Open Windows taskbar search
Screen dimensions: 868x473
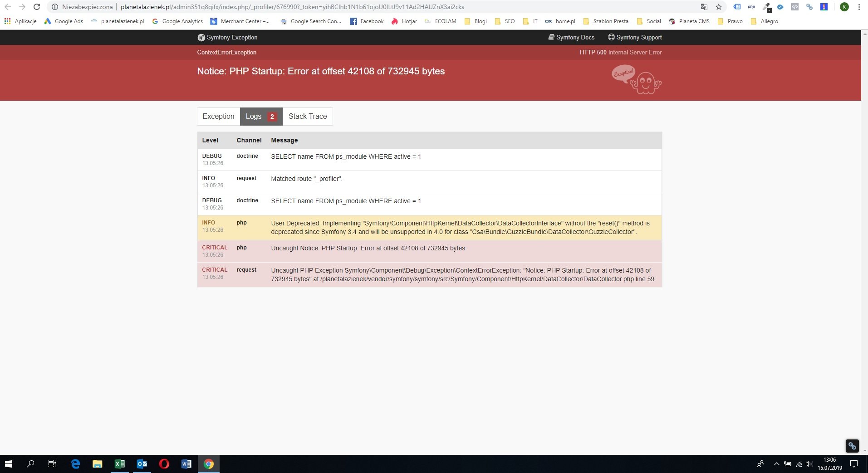[x=30, y=464]
